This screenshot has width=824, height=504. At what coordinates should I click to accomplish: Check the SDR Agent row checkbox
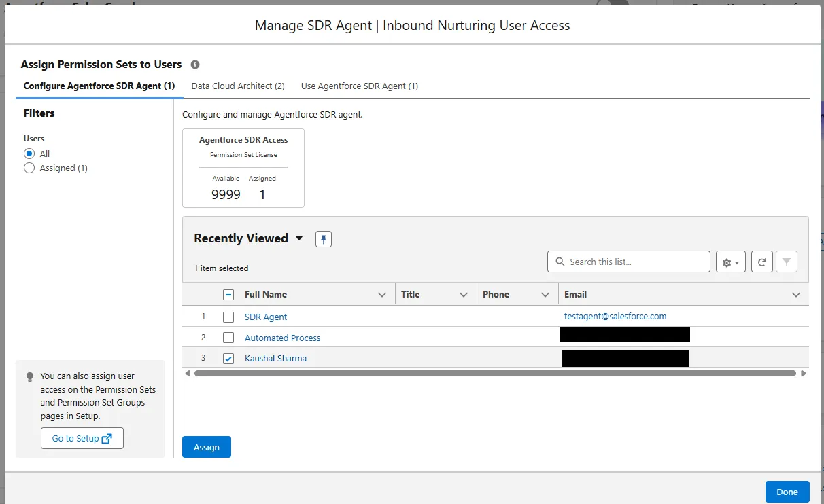[228, 317]
